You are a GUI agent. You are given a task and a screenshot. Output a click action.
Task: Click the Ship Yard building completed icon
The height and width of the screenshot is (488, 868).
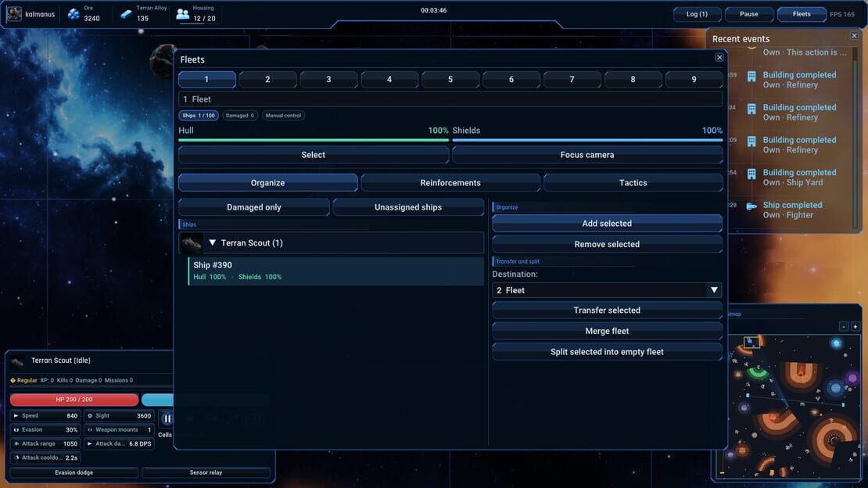click(751, 174)
